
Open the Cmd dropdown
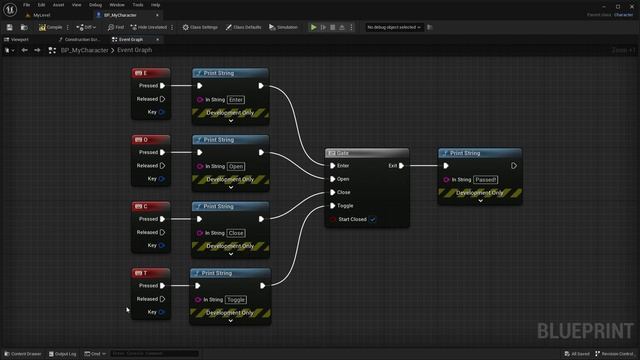point(95,353)
